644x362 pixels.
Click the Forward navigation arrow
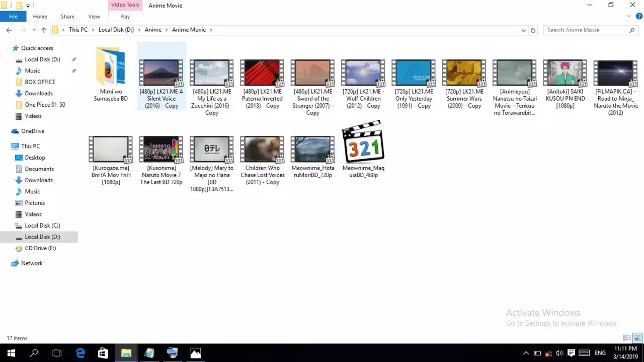23,30
